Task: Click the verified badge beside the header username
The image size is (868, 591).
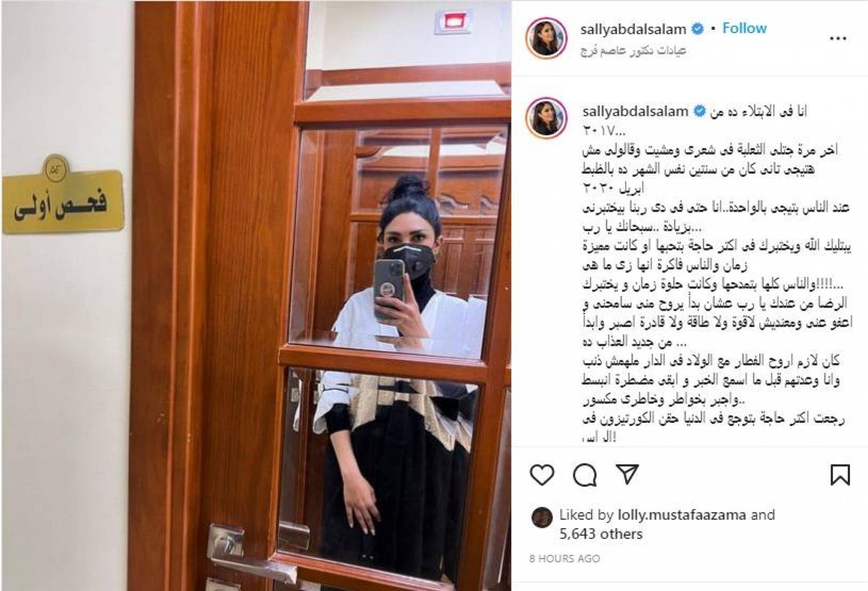Action: (698, 29)
